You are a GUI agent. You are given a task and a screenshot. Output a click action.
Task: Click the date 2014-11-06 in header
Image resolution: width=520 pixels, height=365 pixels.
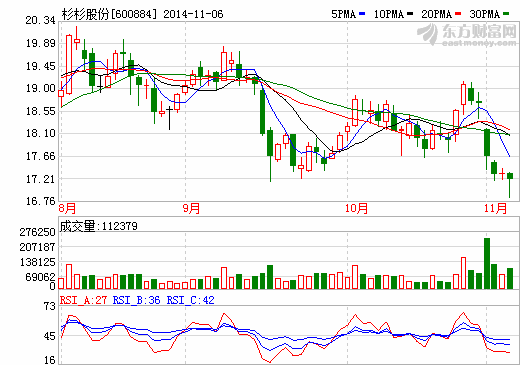pos(193,14)
